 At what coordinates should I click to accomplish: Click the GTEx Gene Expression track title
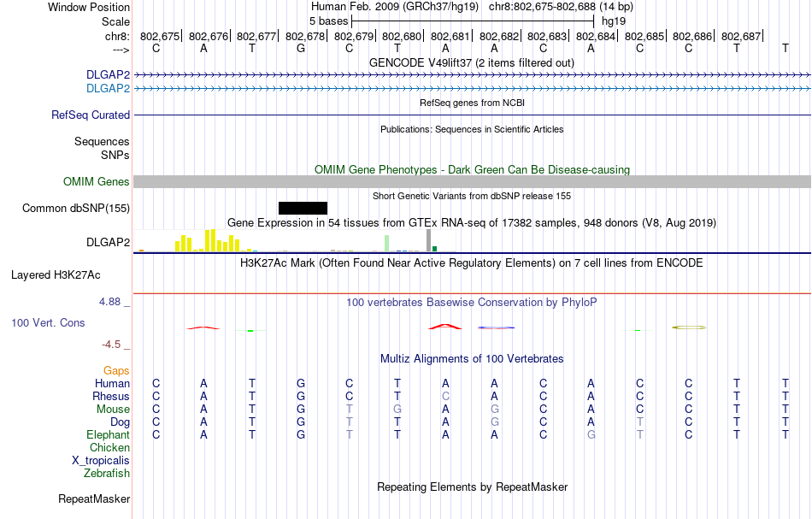472,222
